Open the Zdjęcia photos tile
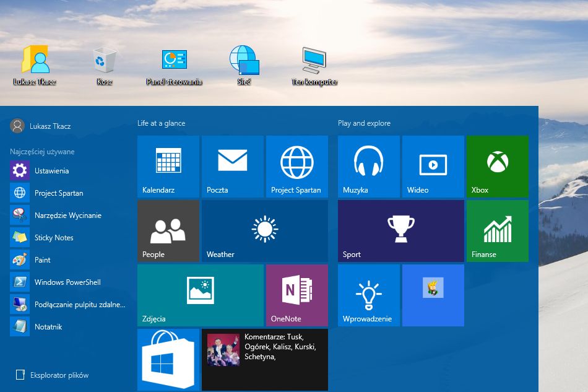 (x=201, y=295)
